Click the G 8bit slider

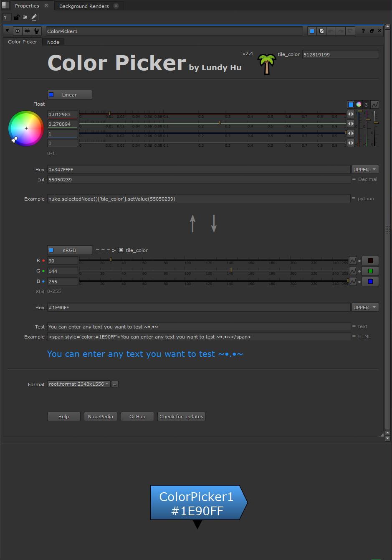click(214, 271)
